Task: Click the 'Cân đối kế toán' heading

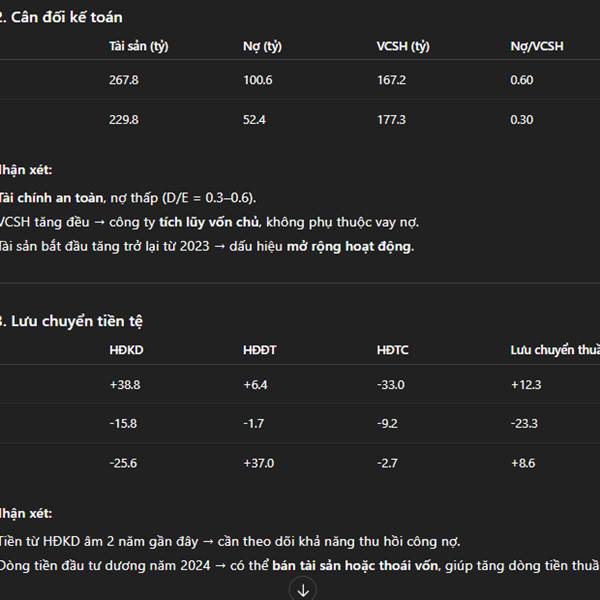Action: tap(67, 18)
